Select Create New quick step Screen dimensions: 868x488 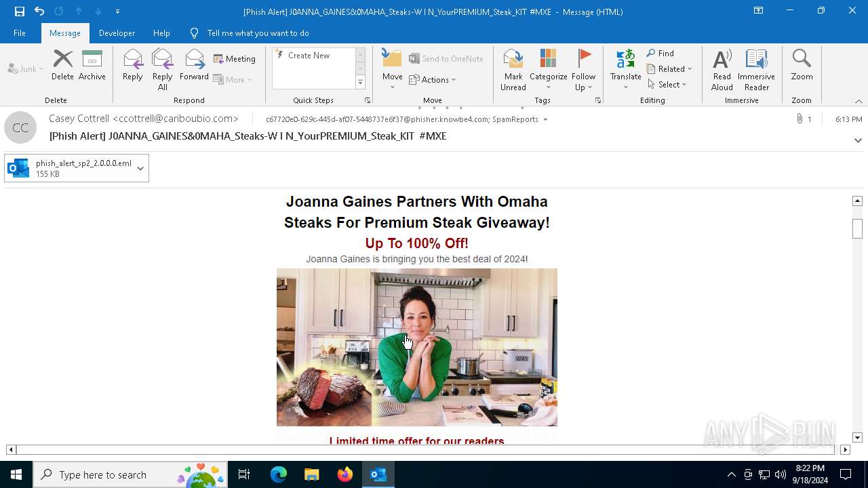pos(309,56)
